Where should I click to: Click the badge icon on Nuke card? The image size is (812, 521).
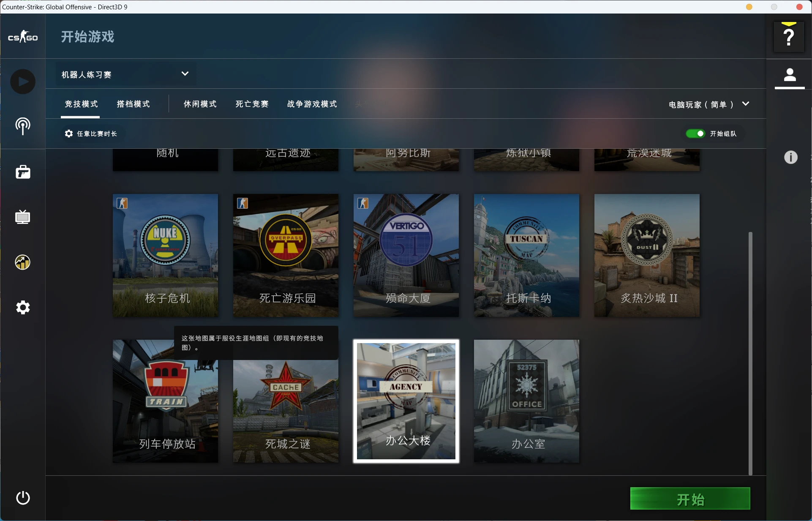click(122, 203)
